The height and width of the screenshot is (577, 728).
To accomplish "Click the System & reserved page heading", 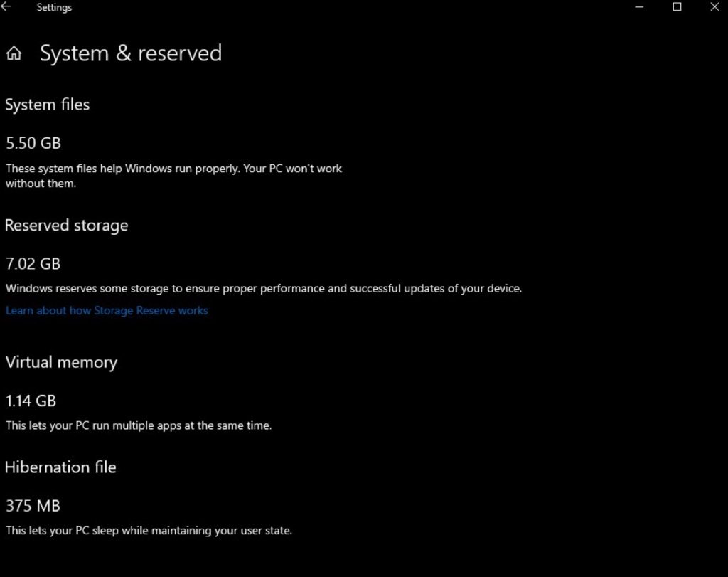I will click(131, 53).
